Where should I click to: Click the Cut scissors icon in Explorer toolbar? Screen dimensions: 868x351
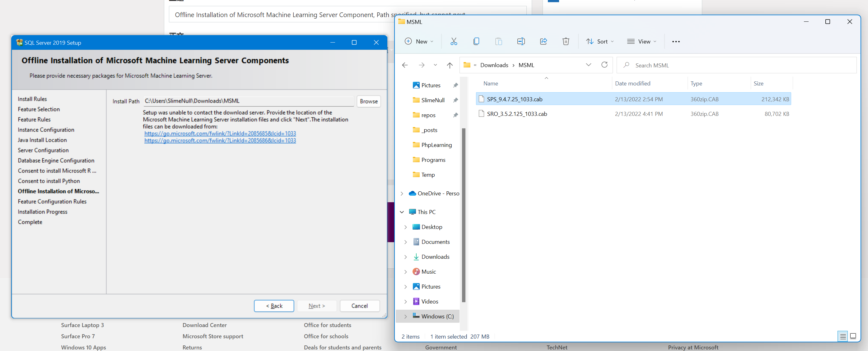click(x=454, y=41)
